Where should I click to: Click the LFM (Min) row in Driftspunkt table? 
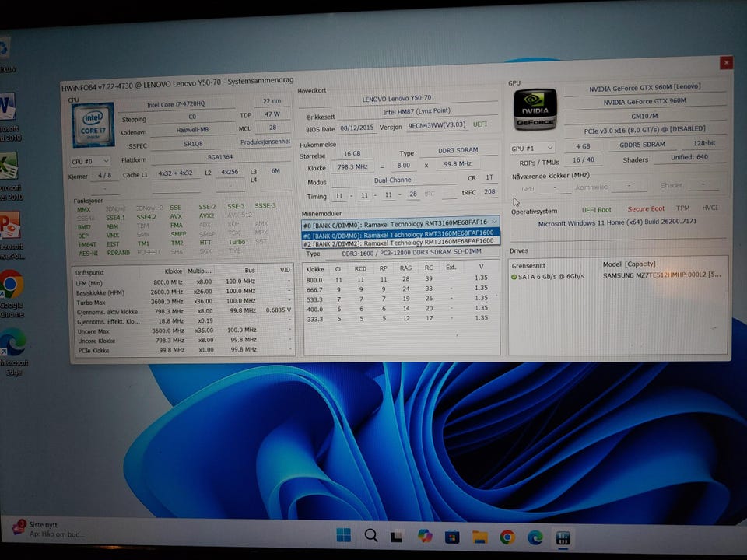tap(184, 282)
